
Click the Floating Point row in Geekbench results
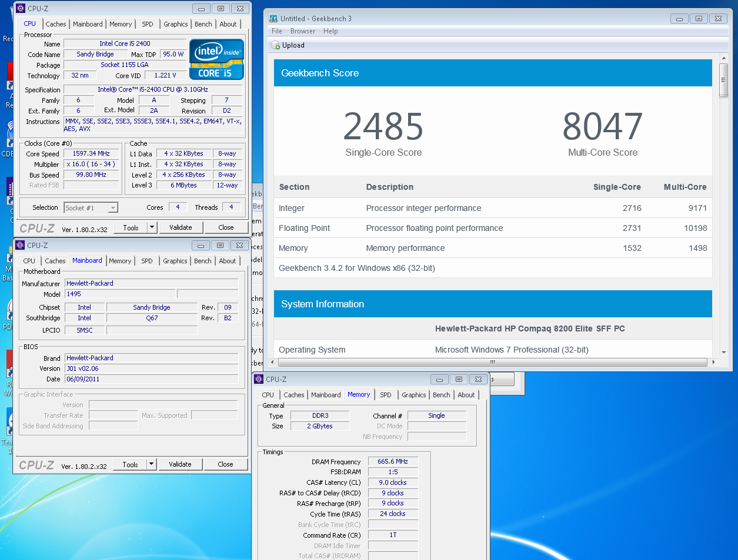tap(493, 228)
